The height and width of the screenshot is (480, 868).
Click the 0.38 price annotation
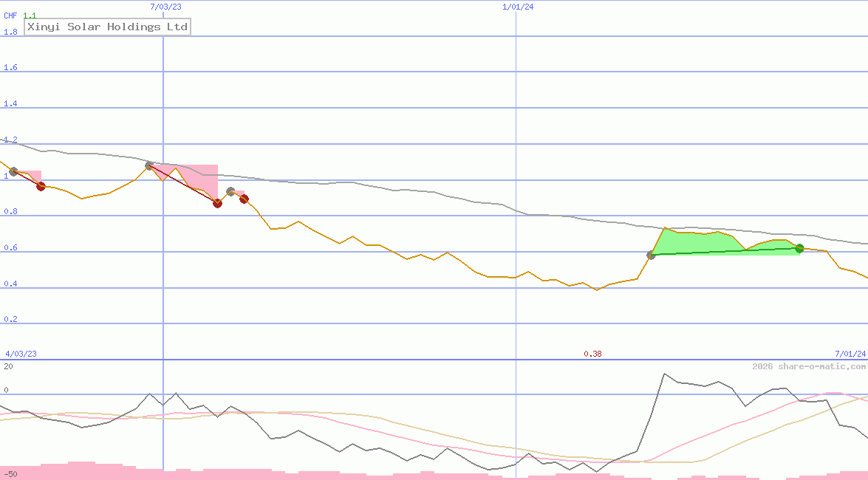593,353
